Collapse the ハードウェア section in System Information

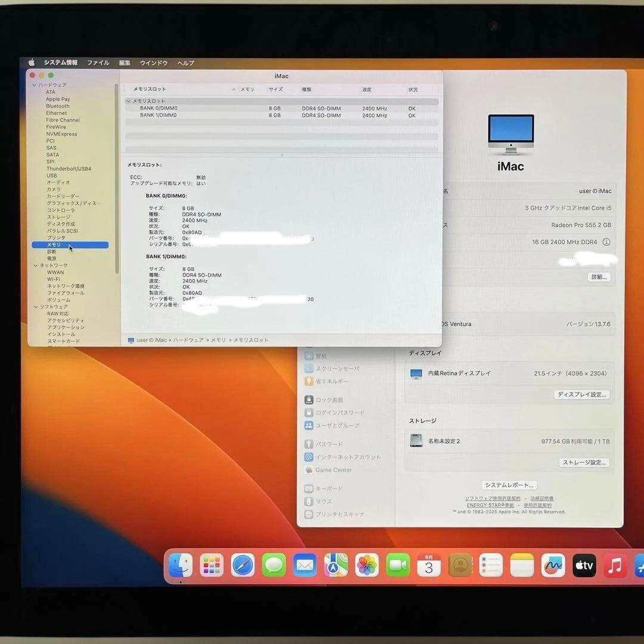point(36,85)
